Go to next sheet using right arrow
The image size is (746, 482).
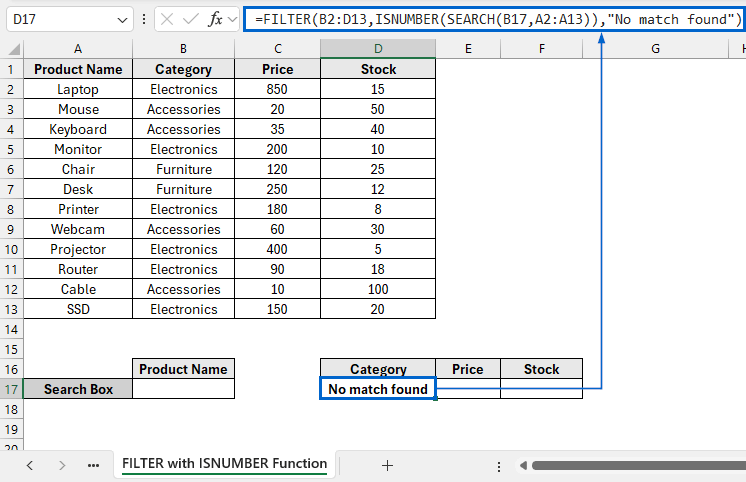point(62,465)
